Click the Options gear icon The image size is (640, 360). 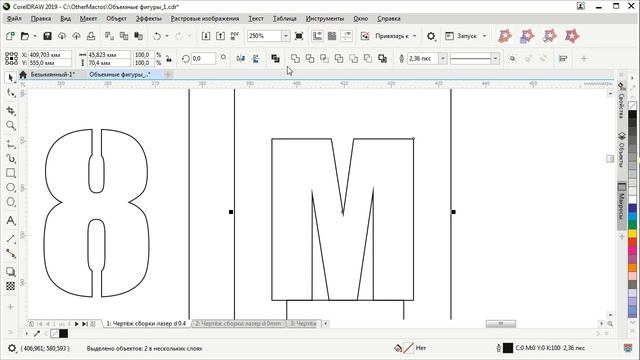(431, 36)
